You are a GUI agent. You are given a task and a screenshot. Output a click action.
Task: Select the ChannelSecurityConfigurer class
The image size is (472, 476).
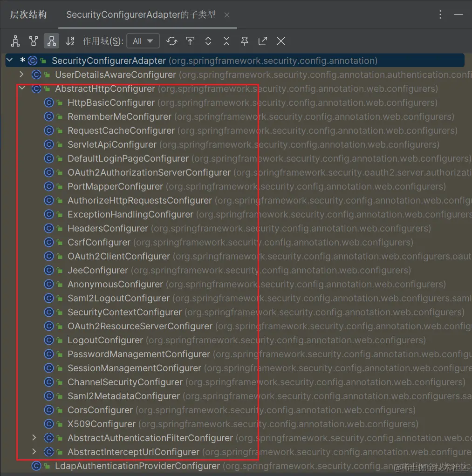[x=125, y=382]
